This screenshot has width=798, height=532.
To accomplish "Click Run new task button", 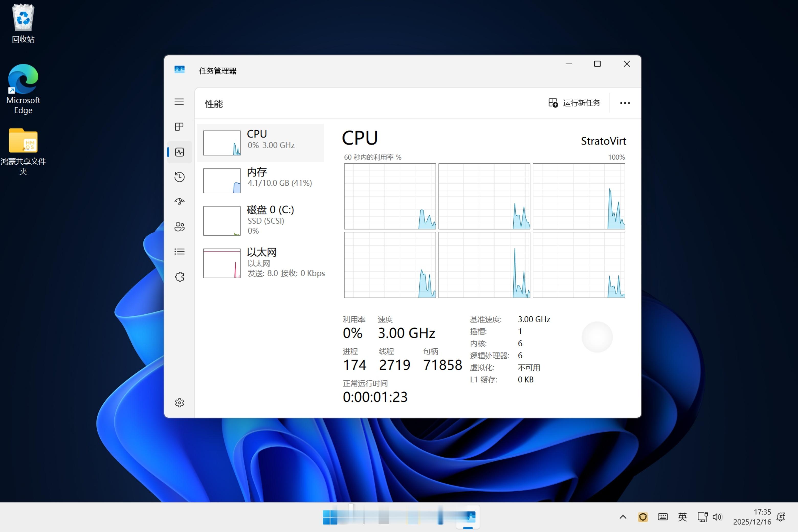I will tap(574, 103).
